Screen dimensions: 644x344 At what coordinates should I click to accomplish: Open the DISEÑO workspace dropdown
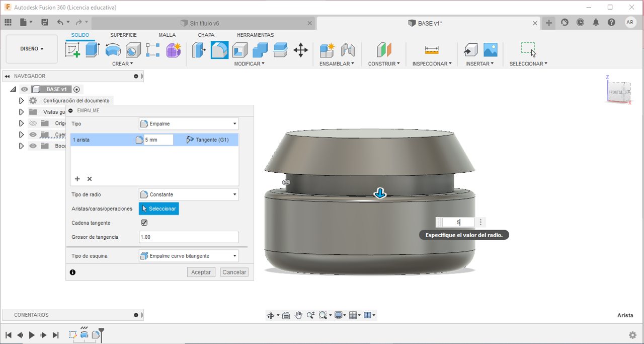point(32,49)
